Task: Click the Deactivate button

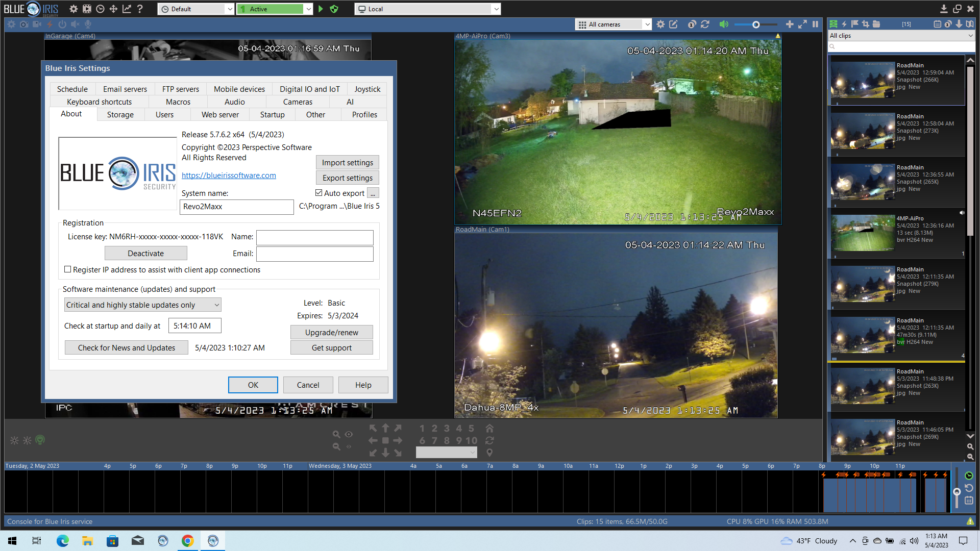Action: pyautogui.click(x=146, y=253)
